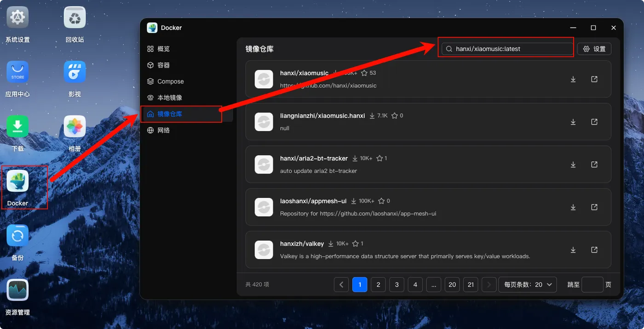Click hanxizh/valkey repository name

coord(302,244)
